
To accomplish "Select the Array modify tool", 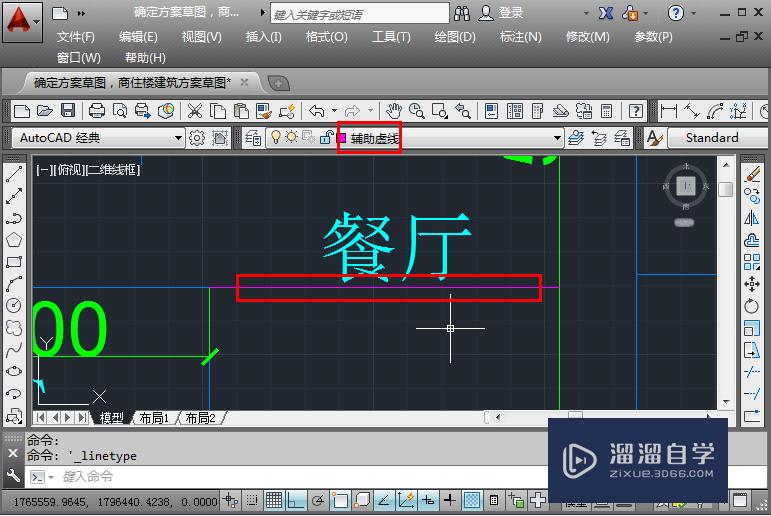I will (x=752, y=262).
